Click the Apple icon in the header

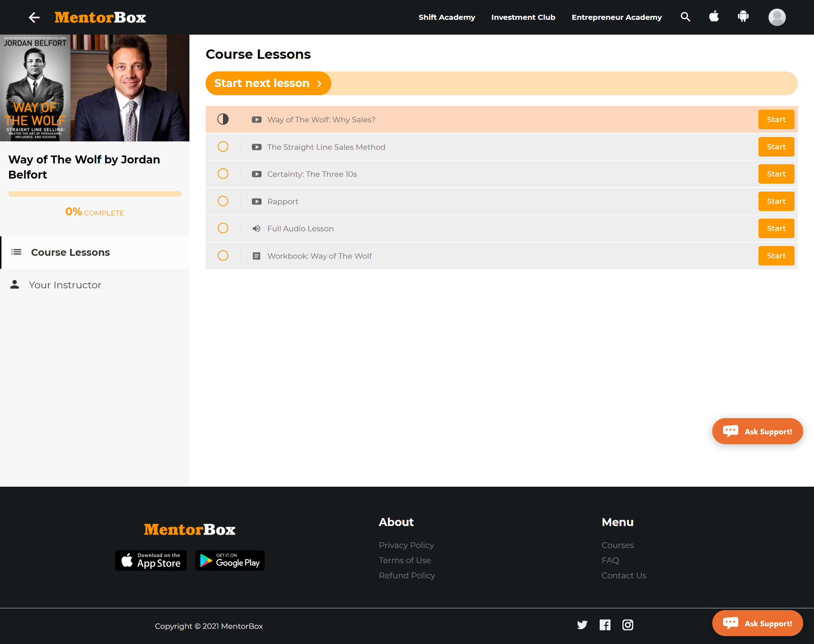(x=714, y=17)
